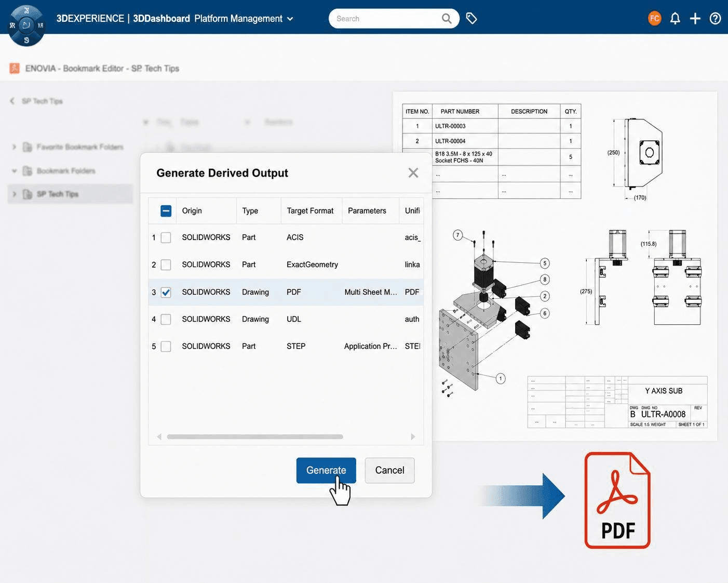Click the ENOVIA Bookmark Editor app icon

pyautogui.click(x=15, y=68)
